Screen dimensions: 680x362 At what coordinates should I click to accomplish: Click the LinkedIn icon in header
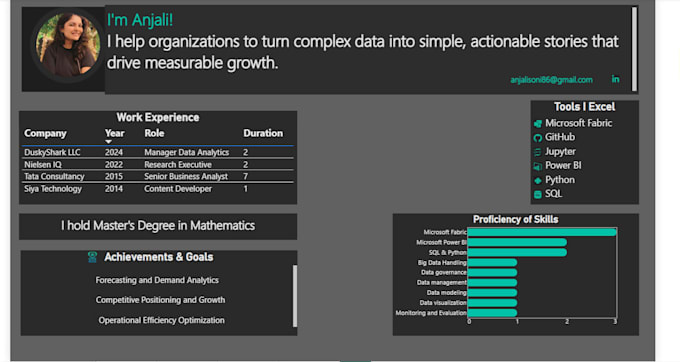(615, 79)
